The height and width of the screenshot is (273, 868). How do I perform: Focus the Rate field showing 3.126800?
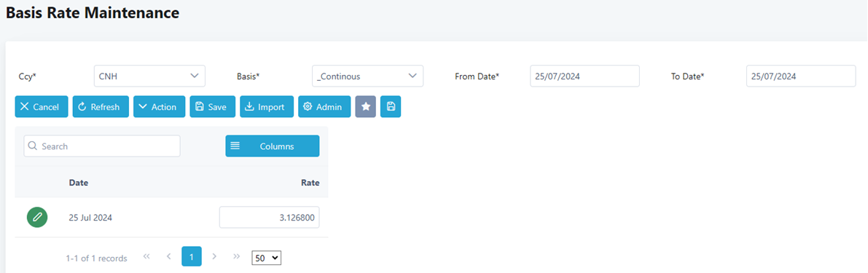[x=270, y=218]
